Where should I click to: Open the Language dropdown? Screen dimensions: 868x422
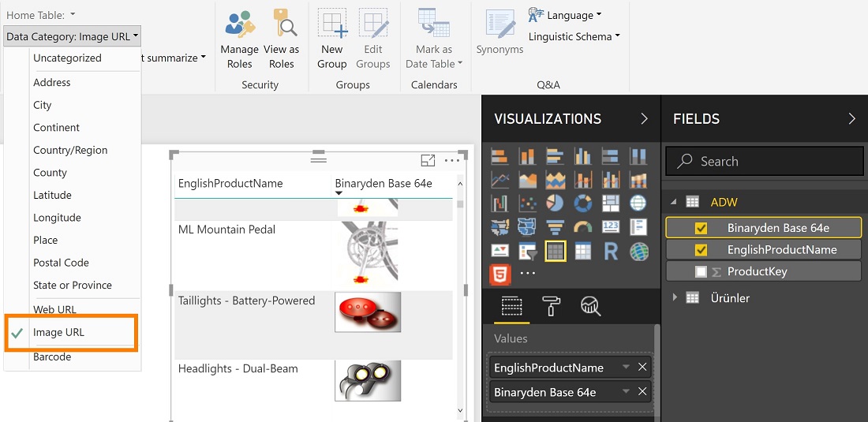tap(566, 15)
